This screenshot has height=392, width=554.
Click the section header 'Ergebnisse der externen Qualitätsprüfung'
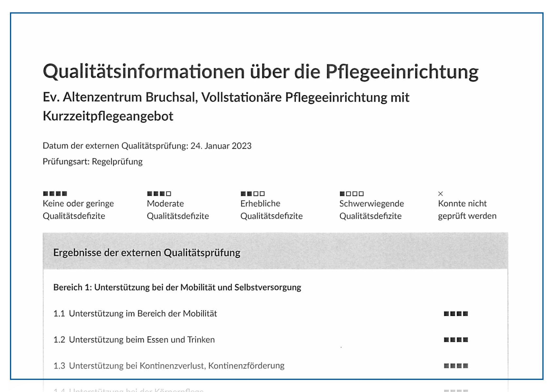[147, 253]
